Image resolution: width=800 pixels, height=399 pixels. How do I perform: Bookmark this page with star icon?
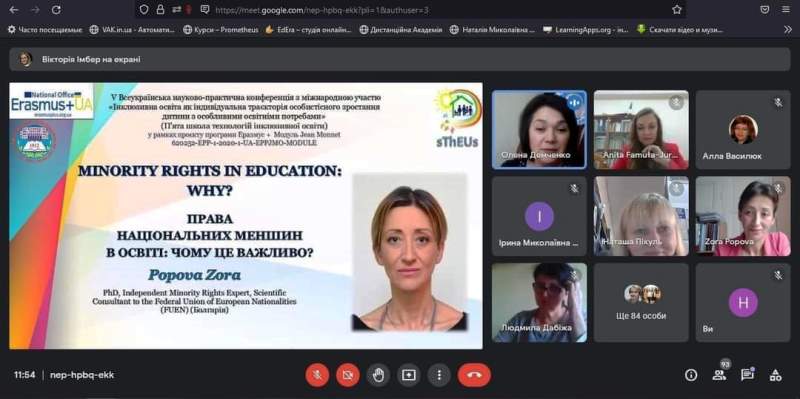pos(677,10)
